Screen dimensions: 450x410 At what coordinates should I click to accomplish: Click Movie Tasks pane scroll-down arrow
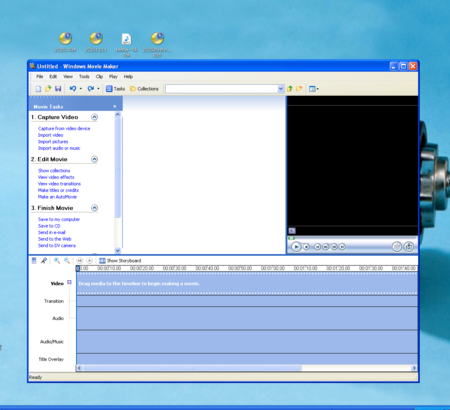pos(117,250)
